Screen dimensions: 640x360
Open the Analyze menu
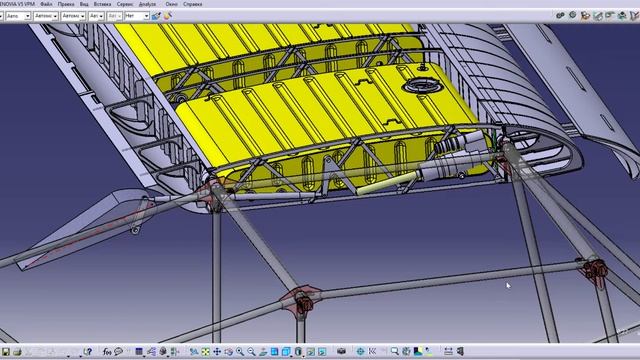click(x=147, y=4)
